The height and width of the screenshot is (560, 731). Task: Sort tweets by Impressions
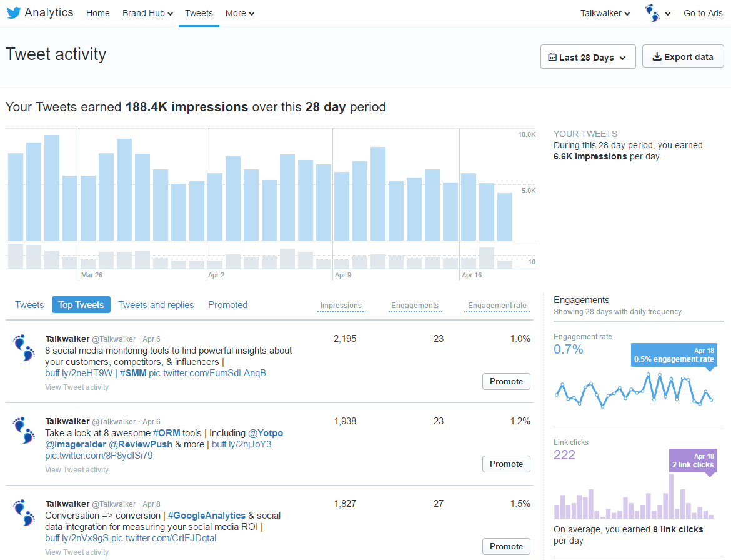[341, 306]
